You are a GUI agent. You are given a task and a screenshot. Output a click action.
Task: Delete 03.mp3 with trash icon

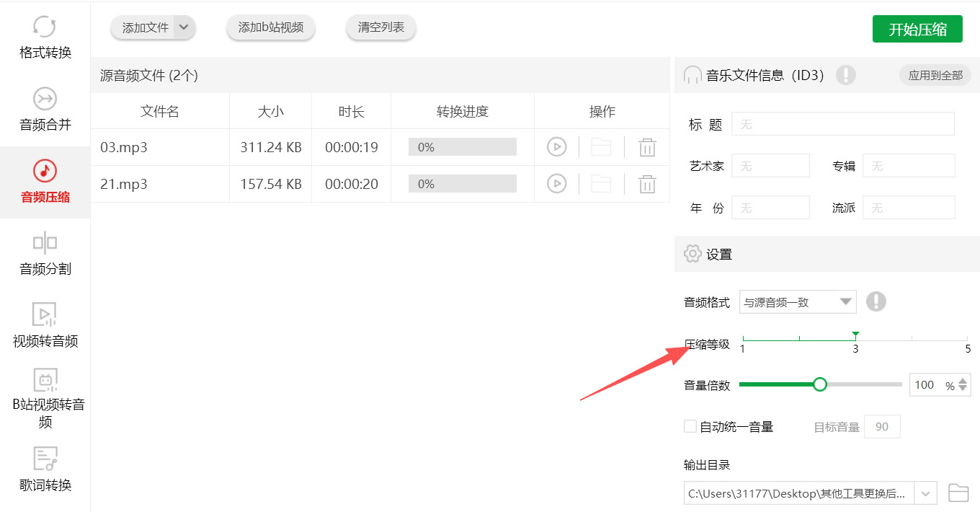pos(647,147)
